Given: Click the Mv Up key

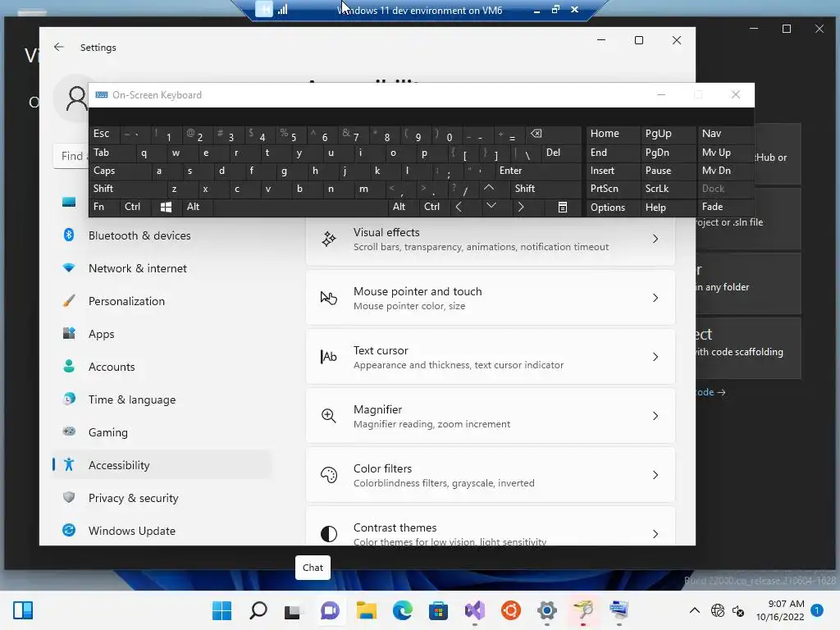Looking at the screenshot, I should (724, 153).
